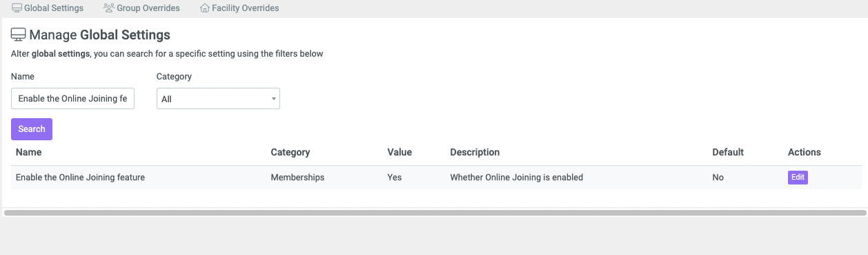Viewport: 868px width, 255px height.
Task: Click the purple Search button
Action: (32, 129)
